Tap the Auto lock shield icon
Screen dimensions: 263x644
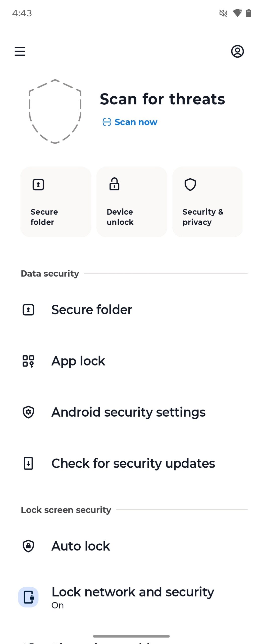(x=28, y=546)
